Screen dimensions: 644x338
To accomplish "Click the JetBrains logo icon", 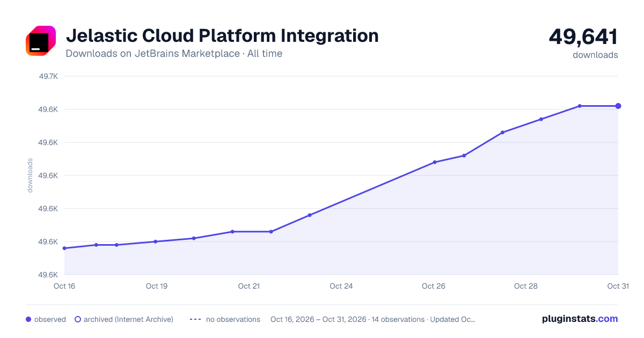I will click(x=41, y=41).
